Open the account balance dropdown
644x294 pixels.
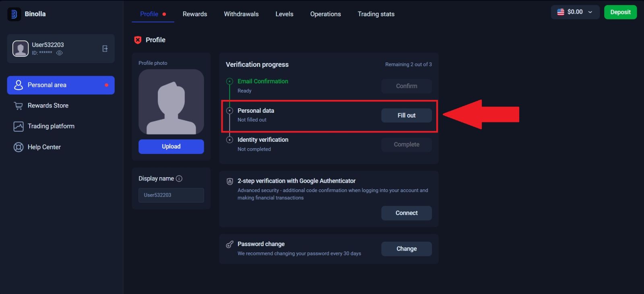pyautogui.click(x=591, y=12)
